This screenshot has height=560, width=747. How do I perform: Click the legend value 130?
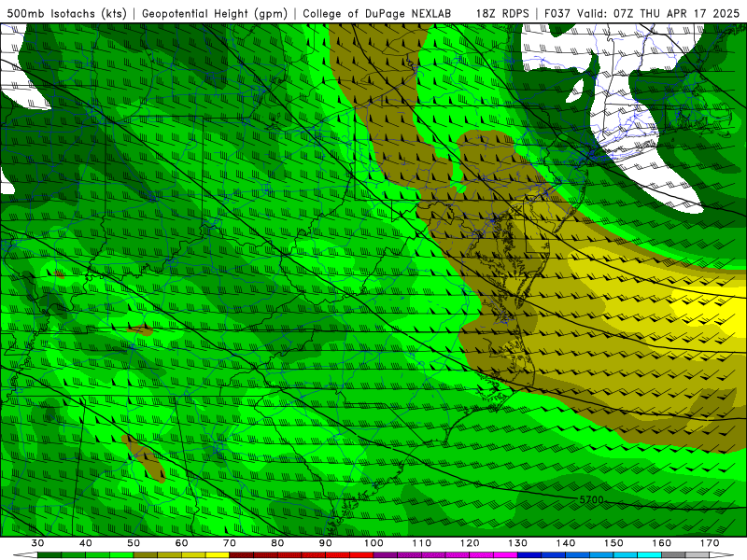(x=517, y=543)
